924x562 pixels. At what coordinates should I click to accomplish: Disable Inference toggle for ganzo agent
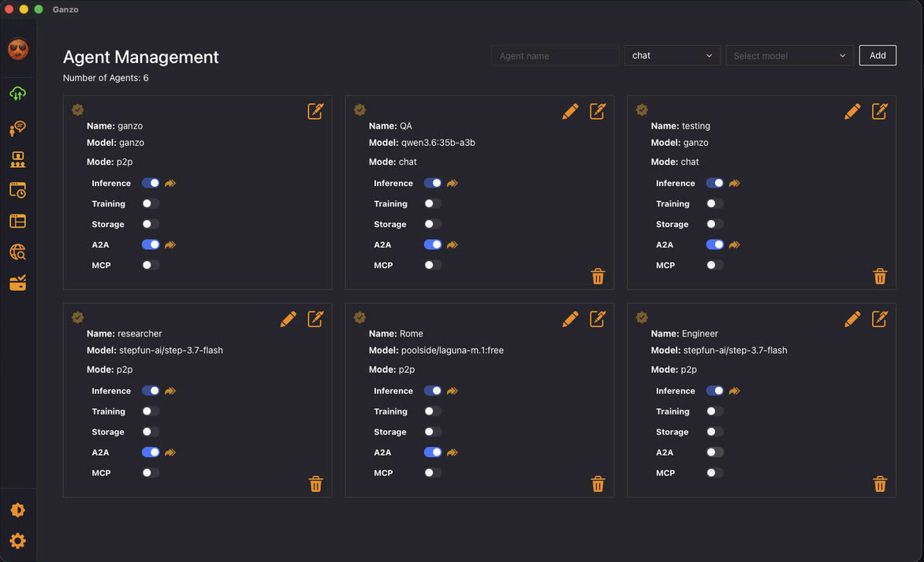point(151,183)
